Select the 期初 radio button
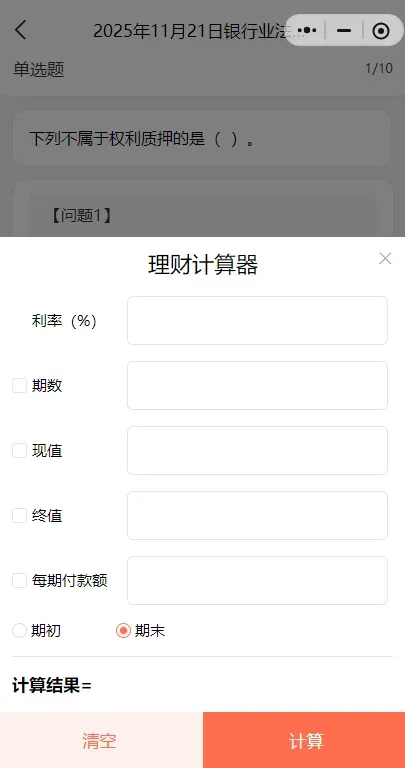This screenshot has height=768, width=405. point(20,630)
